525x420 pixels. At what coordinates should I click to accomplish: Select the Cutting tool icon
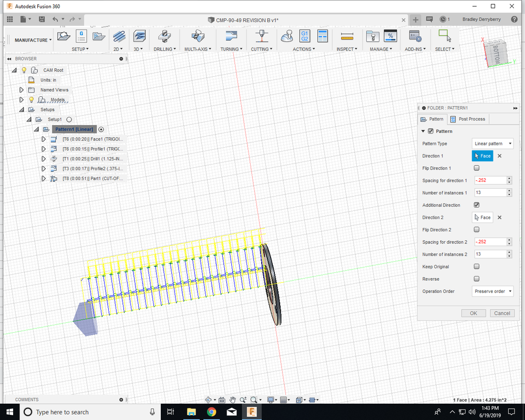coord(262,36)
